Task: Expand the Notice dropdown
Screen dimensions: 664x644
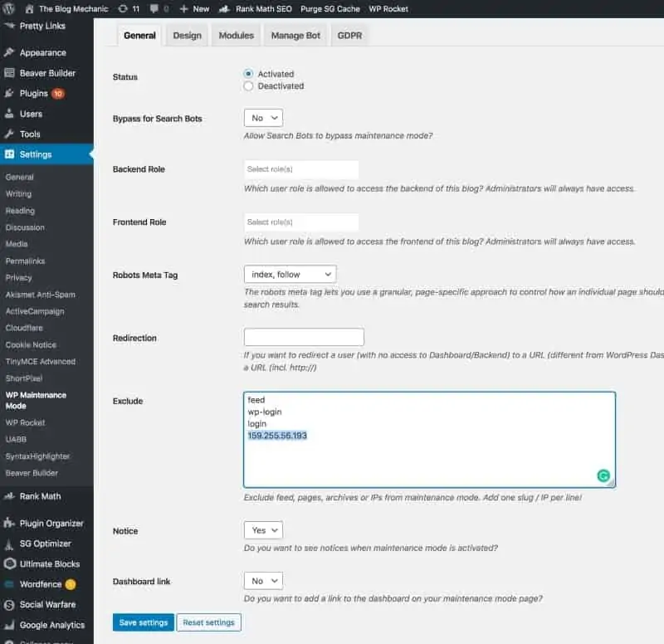Action: [x=263, y=529]
